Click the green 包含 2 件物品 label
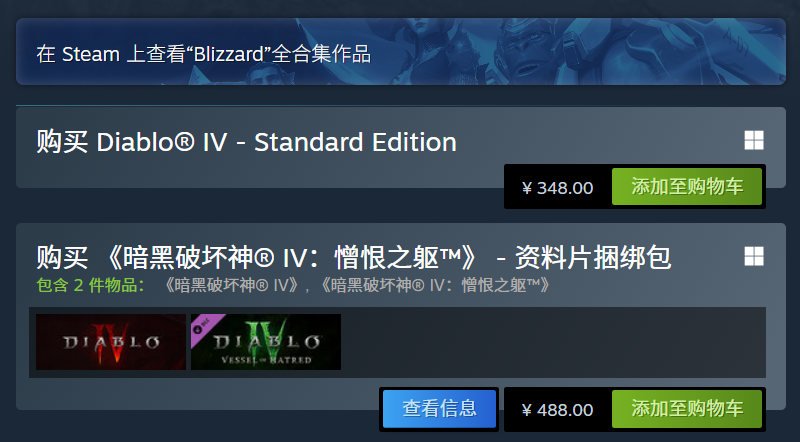The height and width of the screenshot is (442, 800). (90, 285)
